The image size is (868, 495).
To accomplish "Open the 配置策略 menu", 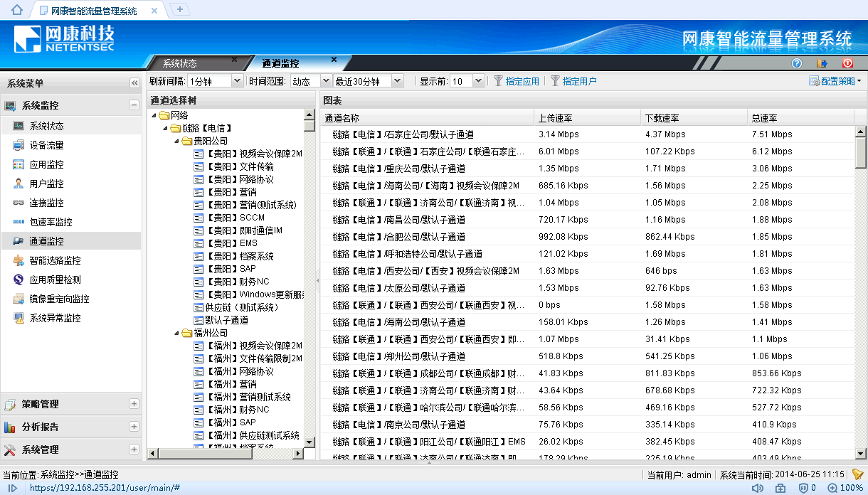I will (835, 81).
